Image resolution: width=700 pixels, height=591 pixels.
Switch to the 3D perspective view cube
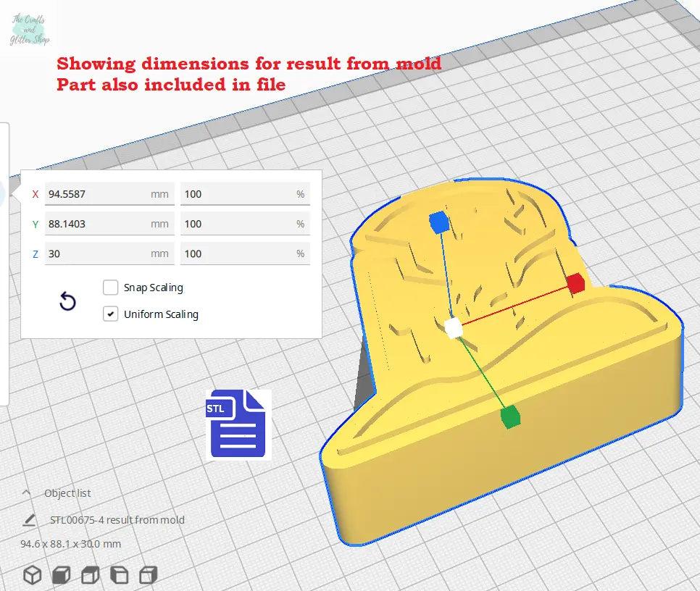point(33,575)
